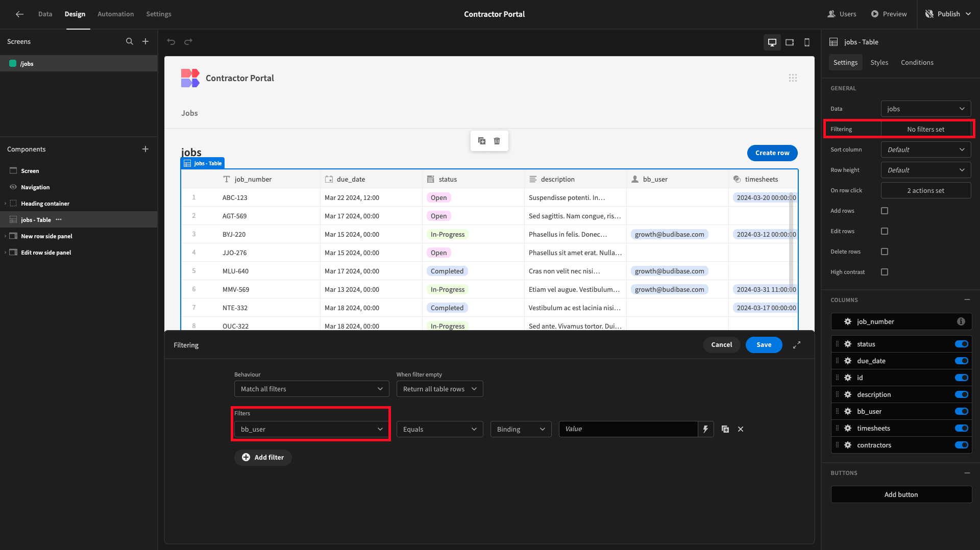This screenshot has width=980, height=550.
Task: Toggle the bb_user column visibility
Action: coord(962,411)
